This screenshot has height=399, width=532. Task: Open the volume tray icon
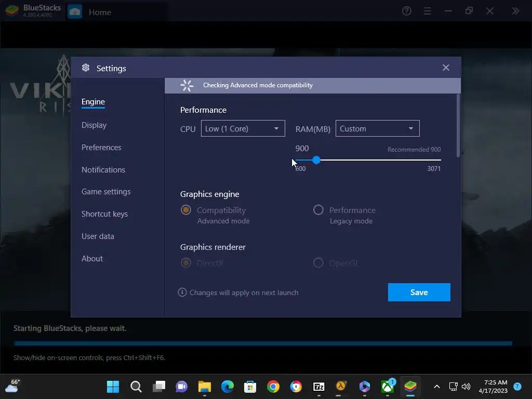tap(466, 387)
